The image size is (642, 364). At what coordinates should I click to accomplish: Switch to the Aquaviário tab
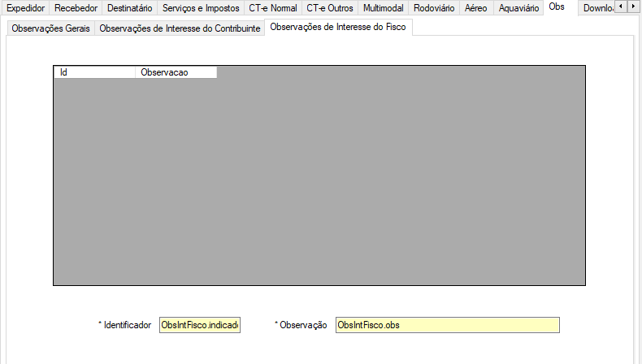click(x=518, y=8)
